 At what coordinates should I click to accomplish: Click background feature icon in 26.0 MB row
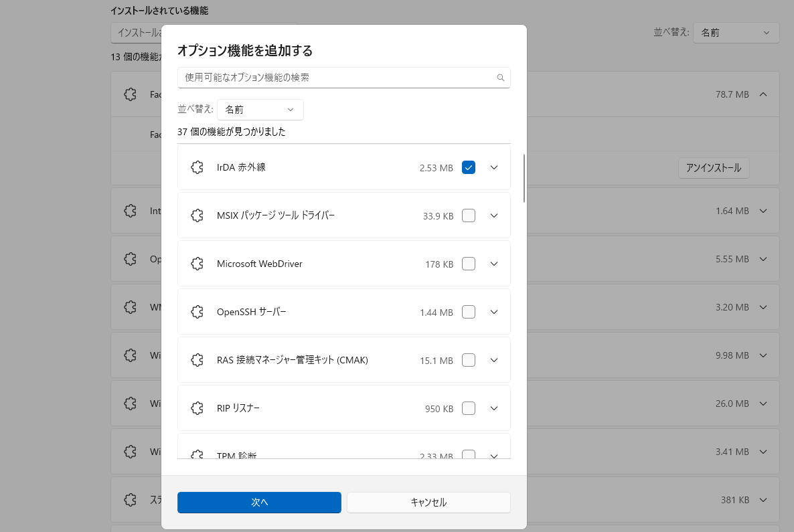point(130,404)
